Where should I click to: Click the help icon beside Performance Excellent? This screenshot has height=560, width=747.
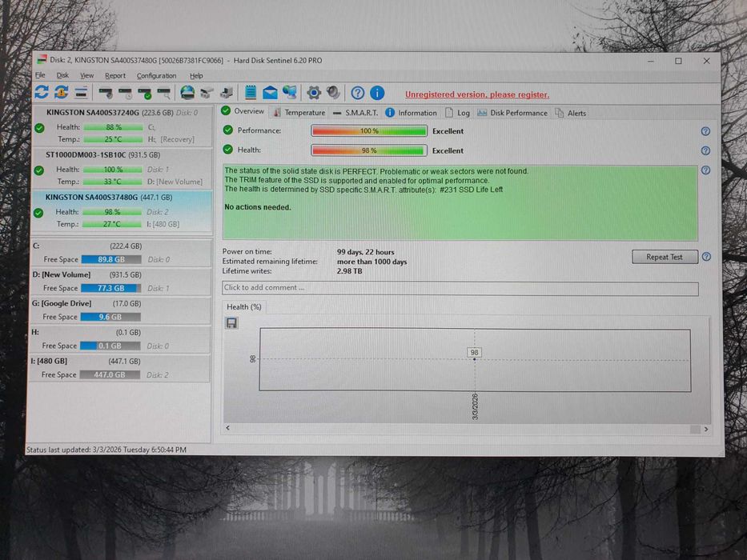tap(705, 131)
